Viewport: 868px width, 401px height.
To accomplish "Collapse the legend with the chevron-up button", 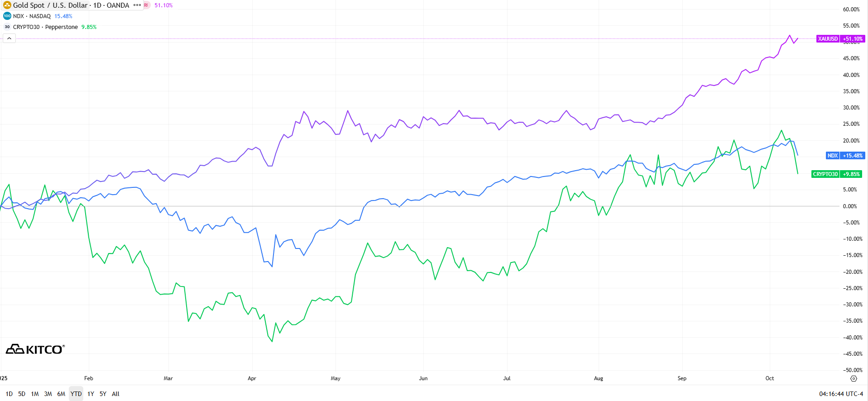I will point(9,38).
